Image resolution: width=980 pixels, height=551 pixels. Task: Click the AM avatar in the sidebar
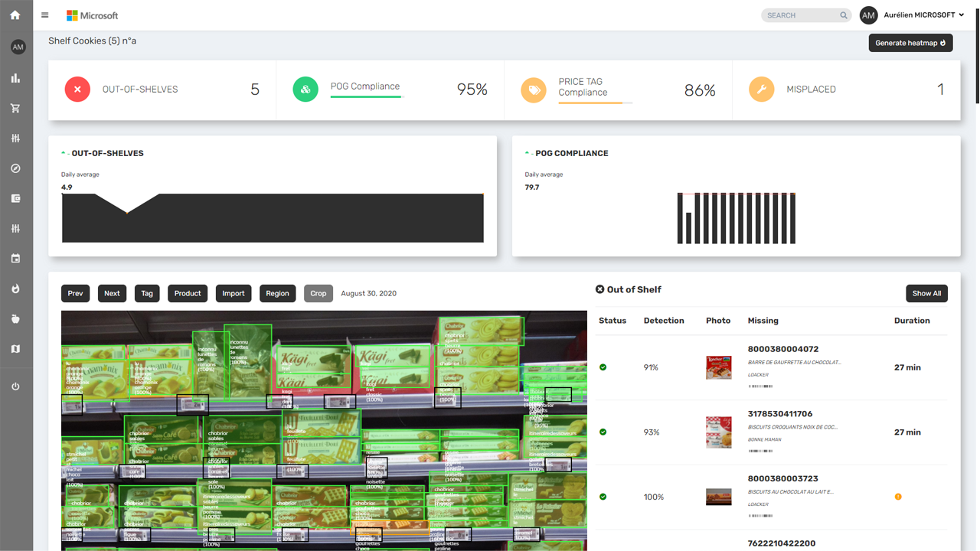point(18,47)
